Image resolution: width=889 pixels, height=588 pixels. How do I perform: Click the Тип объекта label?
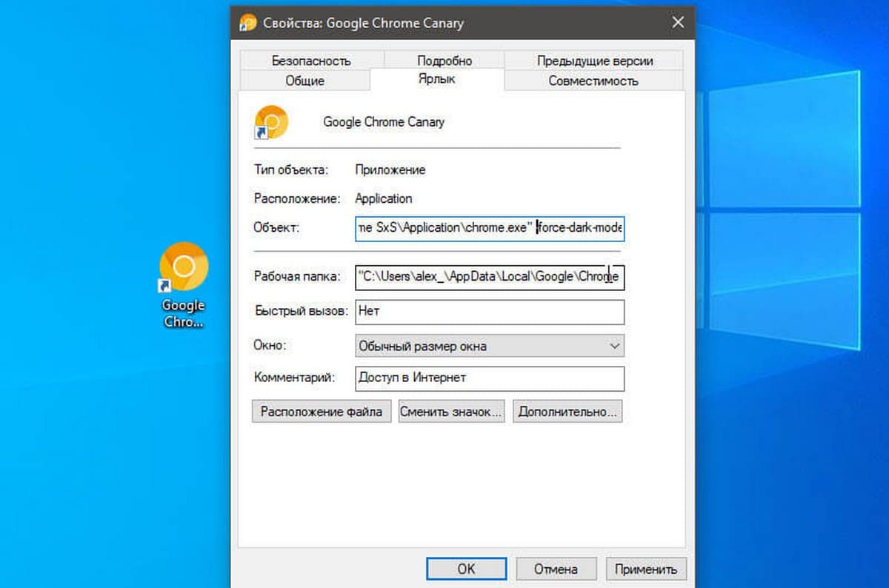tap(290, 170)
